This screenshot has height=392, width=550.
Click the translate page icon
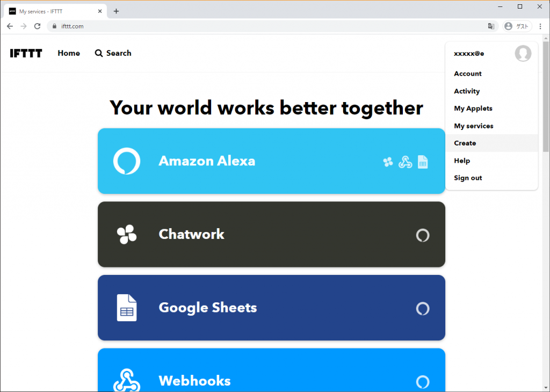click(x=491, y=26)
